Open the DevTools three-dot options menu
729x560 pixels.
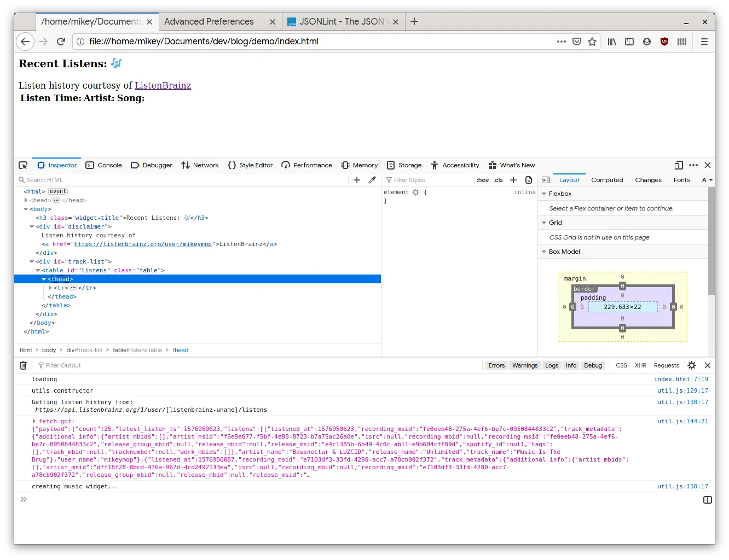coord(693,165)
